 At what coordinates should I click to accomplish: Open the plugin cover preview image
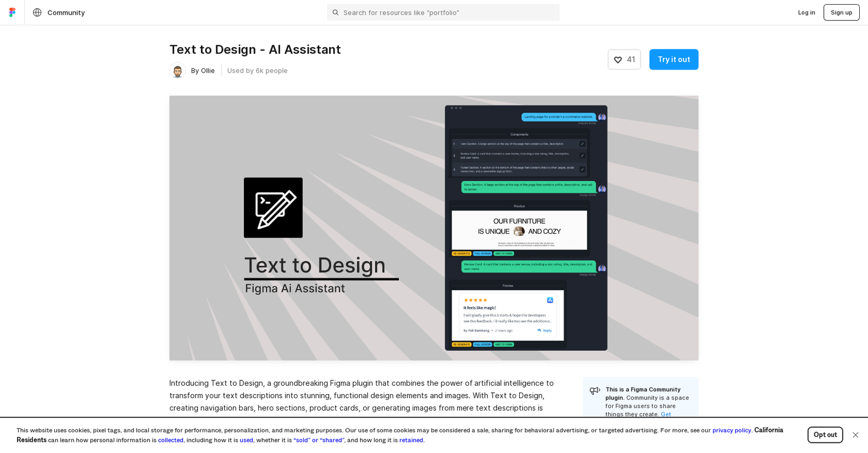click(x=434, y=228)
